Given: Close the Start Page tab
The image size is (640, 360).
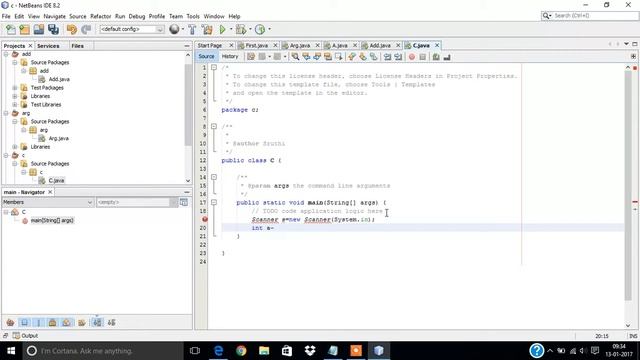Looking at the screenshot, I should (x=231, y=45).
